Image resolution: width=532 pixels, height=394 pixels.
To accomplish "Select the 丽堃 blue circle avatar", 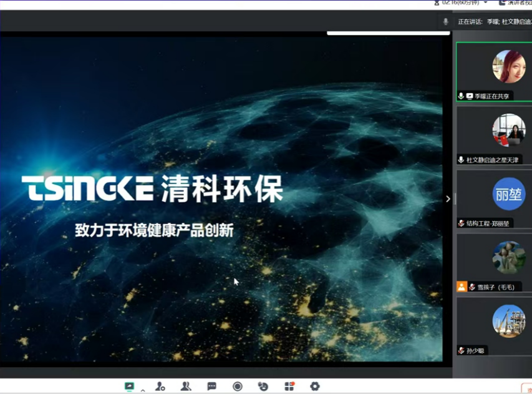I will pos(508,194).
